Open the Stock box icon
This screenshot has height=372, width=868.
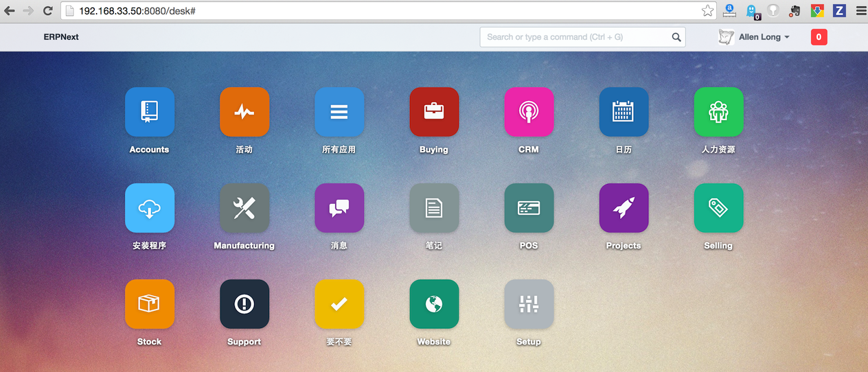(149, 304)
